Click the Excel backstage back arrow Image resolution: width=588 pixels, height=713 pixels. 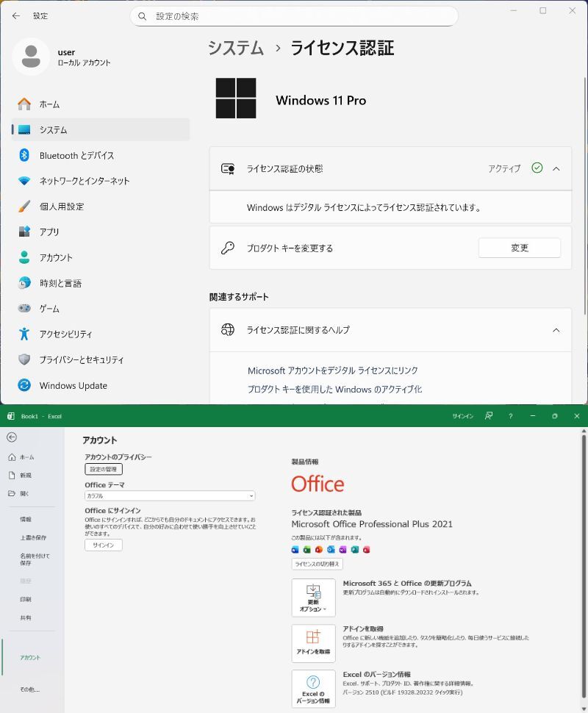point(12,437)
